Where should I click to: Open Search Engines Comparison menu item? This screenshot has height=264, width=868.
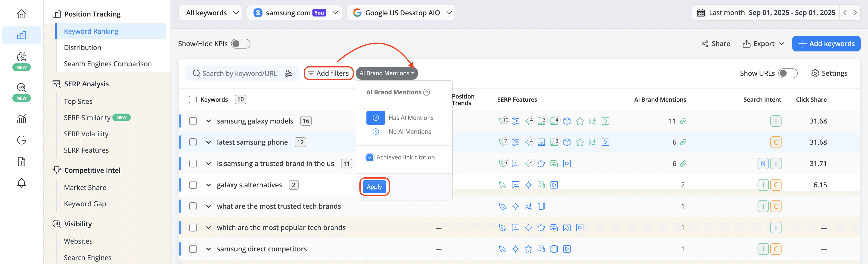point(108,64)
